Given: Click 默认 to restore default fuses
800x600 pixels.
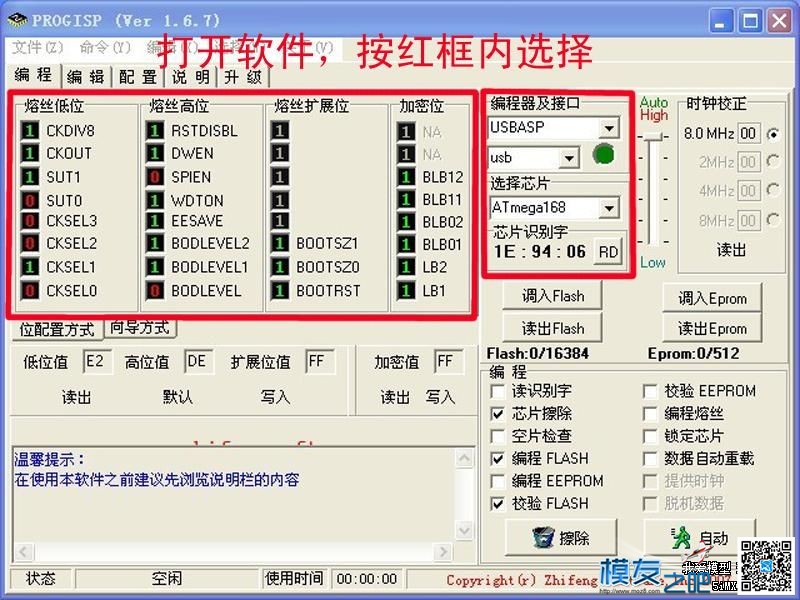Looking at the screenshot, I should tap(178, 396).
